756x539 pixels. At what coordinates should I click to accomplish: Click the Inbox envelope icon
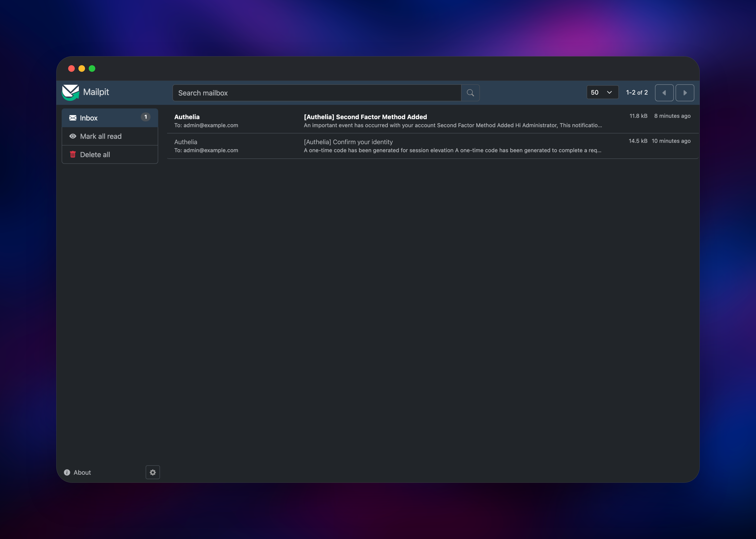click(73, 118)
